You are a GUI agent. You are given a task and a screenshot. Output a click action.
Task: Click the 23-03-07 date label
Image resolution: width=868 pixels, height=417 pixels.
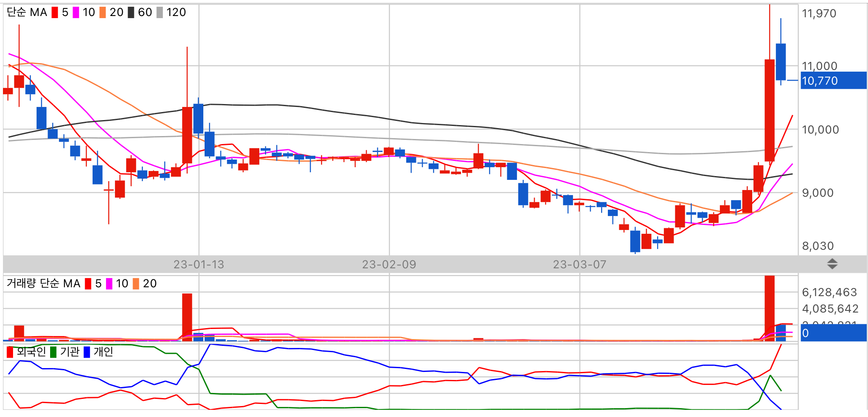point(580,265)
